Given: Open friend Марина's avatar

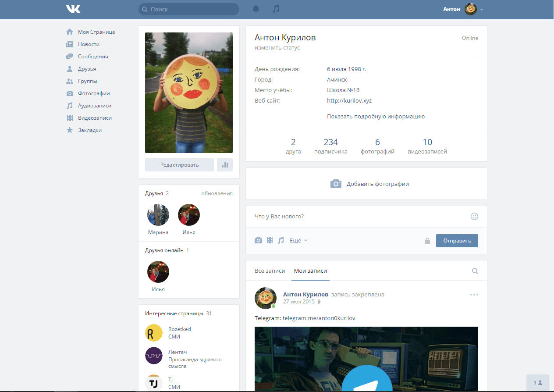Looking at the screenshot, I should (x=158, y=215).
